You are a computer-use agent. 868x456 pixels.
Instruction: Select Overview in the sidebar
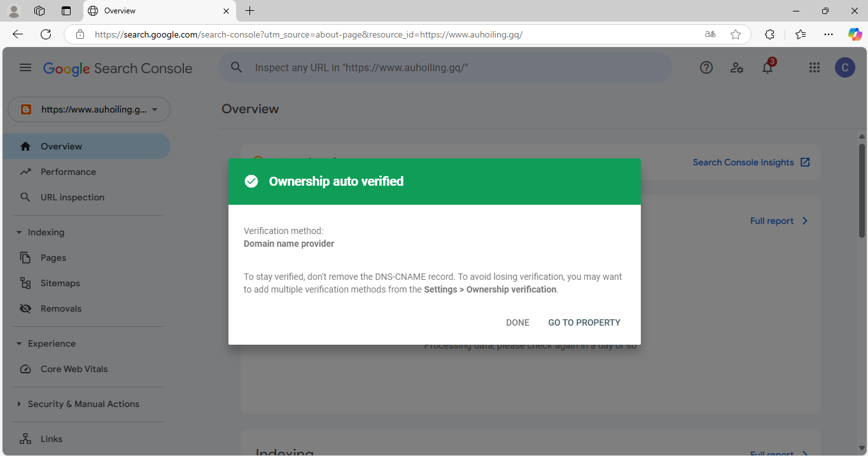[x=87, y=146]
